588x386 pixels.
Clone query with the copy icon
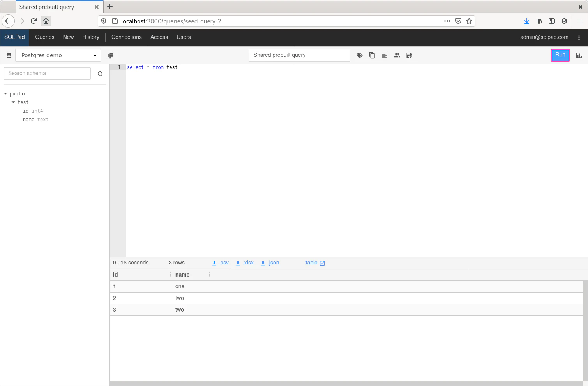tap(372, 55)
